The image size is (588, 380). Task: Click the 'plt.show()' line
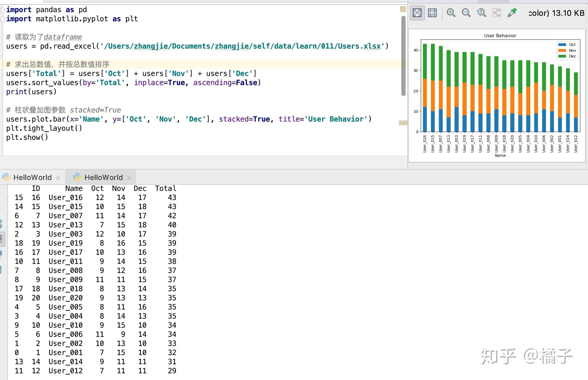27,137
